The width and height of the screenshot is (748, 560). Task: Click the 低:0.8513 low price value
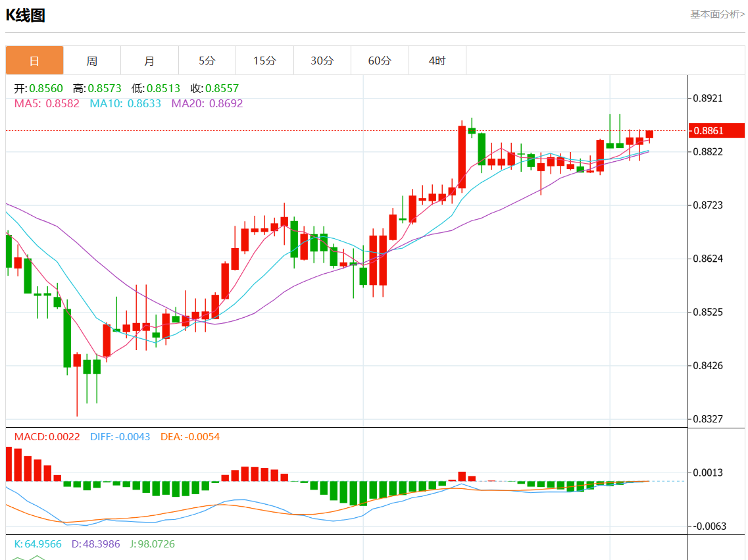(x=156, y=88)
